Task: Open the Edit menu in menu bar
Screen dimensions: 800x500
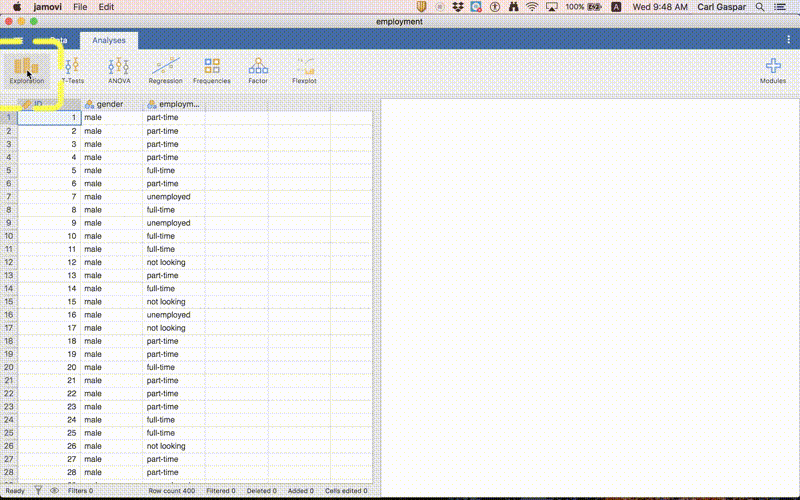Action: [x=106, y=6]
